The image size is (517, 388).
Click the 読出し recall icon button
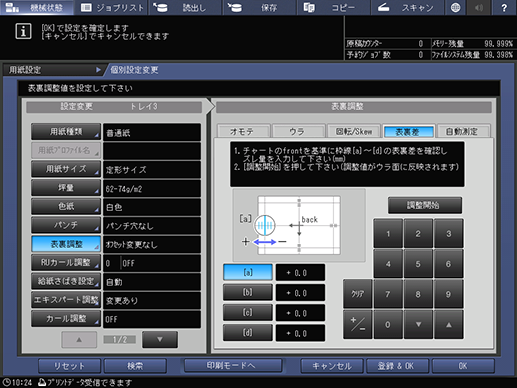(185, 7)
